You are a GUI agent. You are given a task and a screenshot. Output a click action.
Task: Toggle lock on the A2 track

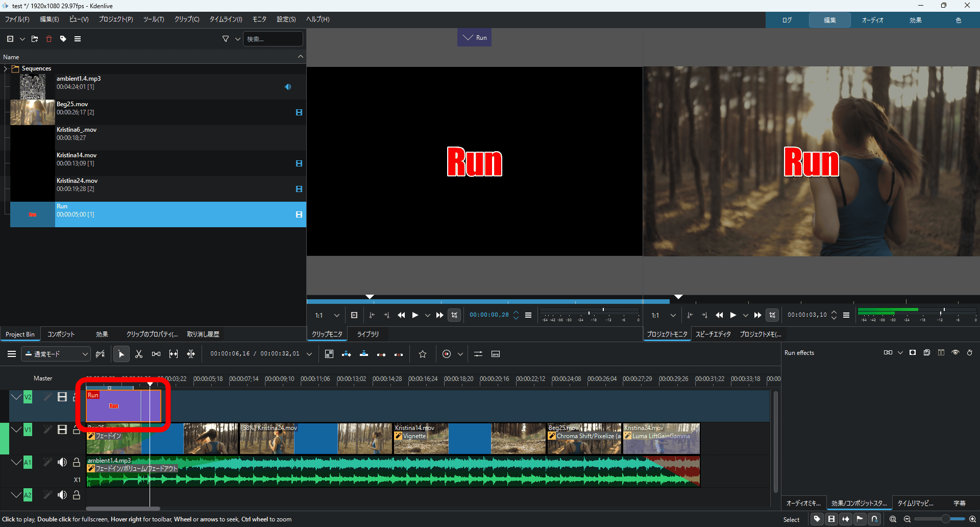click(77, 495)
